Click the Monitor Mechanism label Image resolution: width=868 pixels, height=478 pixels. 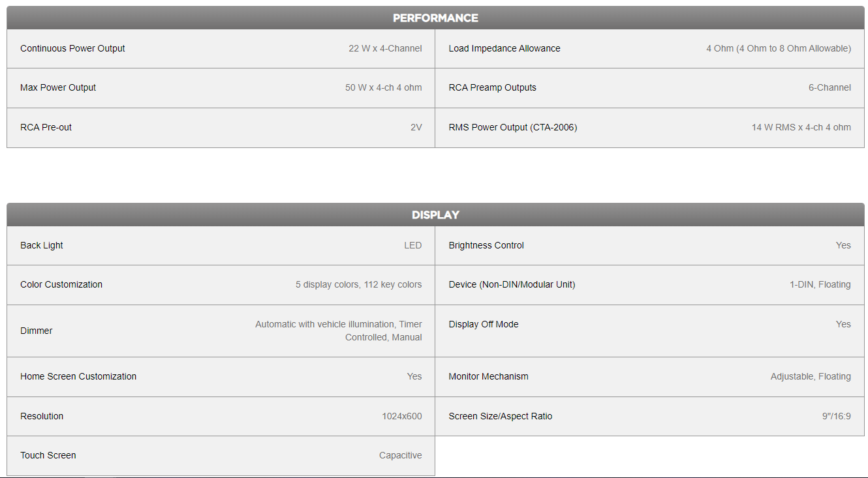pyautogui.click(x=488, y=376)
